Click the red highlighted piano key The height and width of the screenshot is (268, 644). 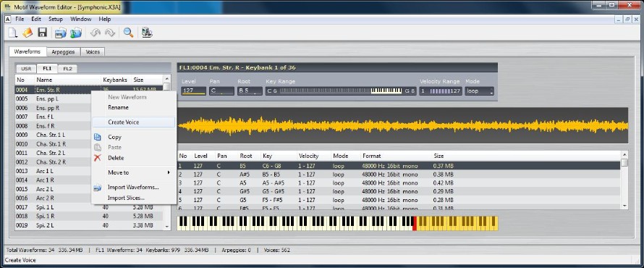coord(415,223)
